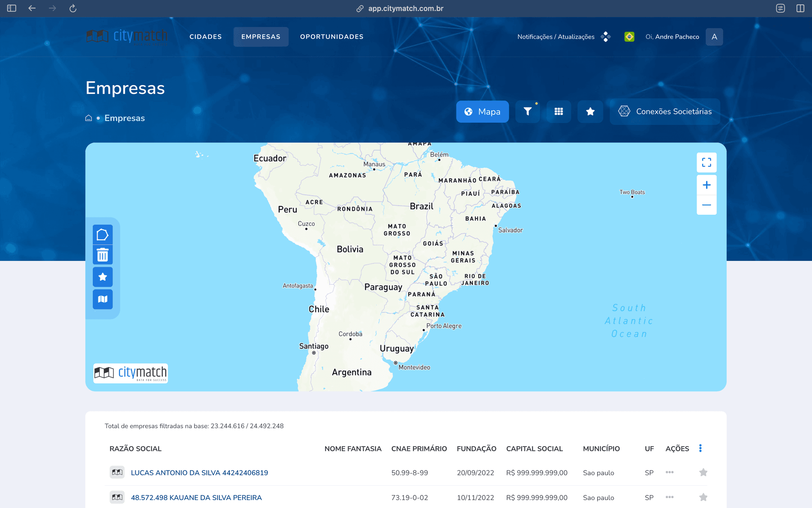812x508 pixels.
Task: Favorite the Kauane da Silva Pereira row star
Action: tap(703, 497)
